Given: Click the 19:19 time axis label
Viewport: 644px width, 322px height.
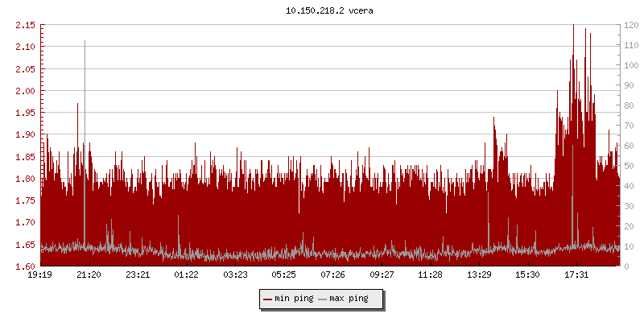Looking at the screenshot, I should click(x=39, y=275).
